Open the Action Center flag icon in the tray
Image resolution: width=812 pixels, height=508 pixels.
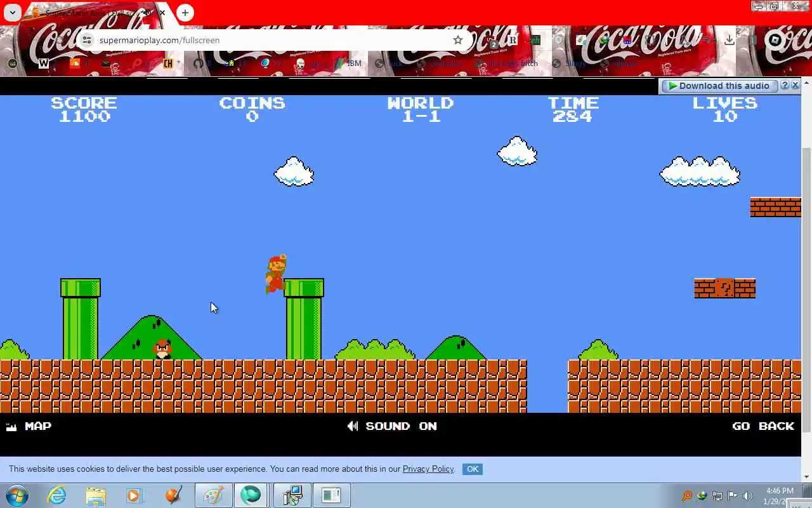click(733, 496)
